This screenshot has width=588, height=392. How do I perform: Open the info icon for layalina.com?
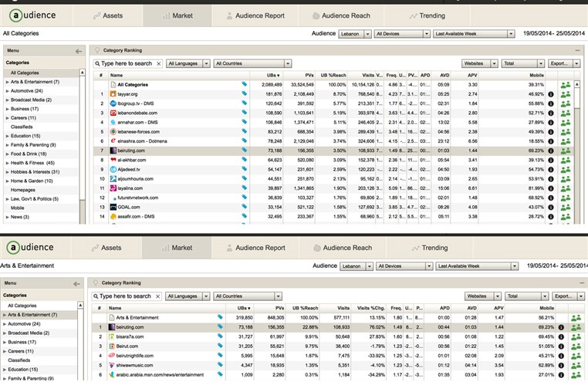[551, 188]
